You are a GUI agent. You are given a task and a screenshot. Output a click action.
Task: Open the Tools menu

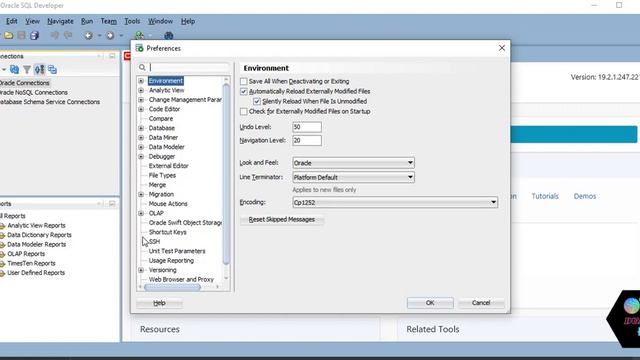pyautogui.click(x=132, y=21)
